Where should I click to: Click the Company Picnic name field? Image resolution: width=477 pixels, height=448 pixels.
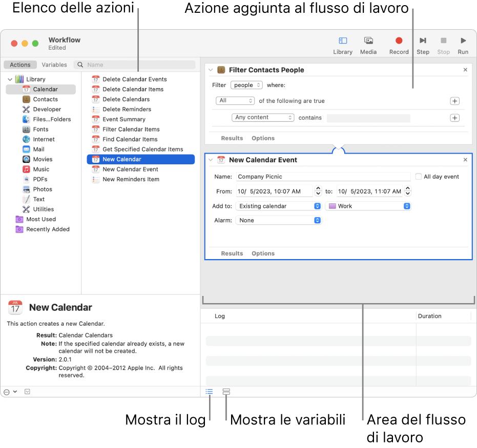[323, 177]
